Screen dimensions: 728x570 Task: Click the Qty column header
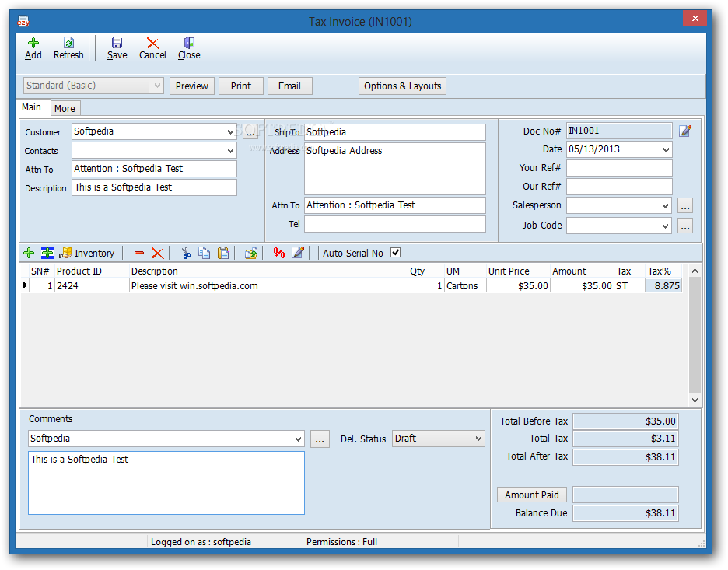pyautogui.click(x=425, y=271)
